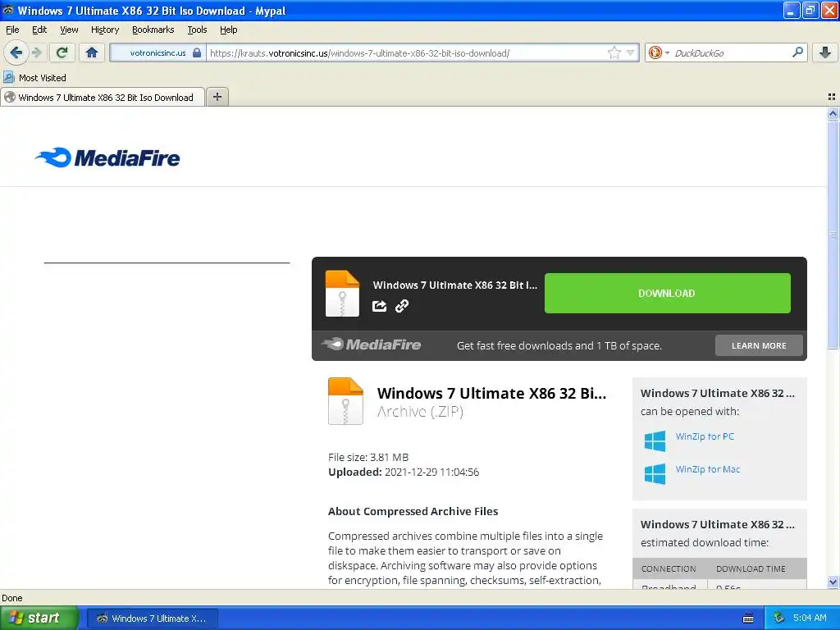Click the scrollbar up arrow
This screenshot has height=630, width=840.
[833, 113]
